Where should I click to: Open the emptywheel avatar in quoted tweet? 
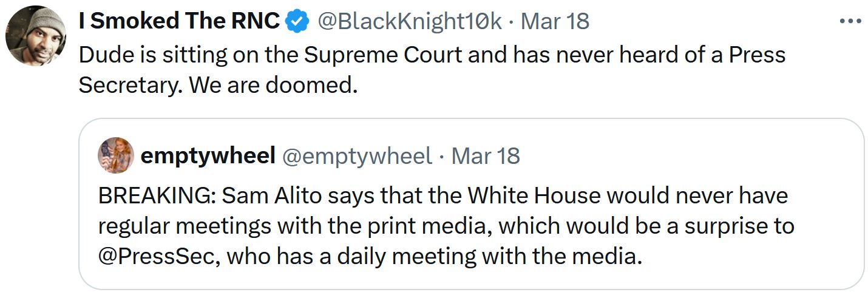tap(115, 155)
